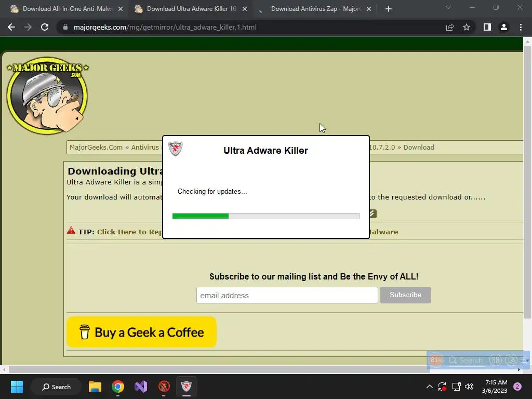
Task: Reload the current page
Action: click(x=45, y=27)
